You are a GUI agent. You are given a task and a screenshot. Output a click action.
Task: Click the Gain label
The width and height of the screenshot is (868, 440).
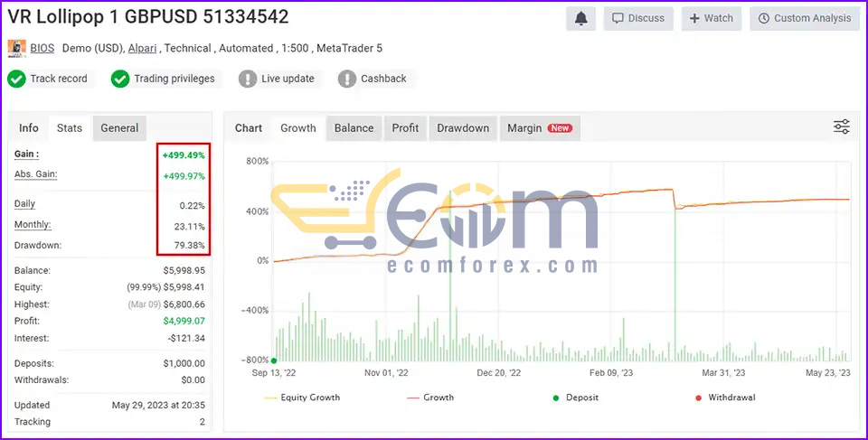point(26,154)
